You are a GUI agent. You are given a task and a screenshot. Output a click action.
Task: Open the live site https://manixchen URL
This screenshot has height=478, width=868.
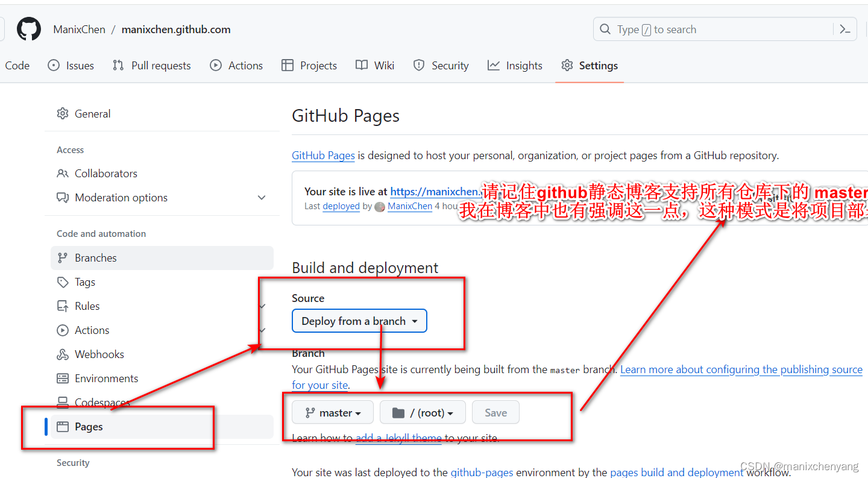point(435,192)
